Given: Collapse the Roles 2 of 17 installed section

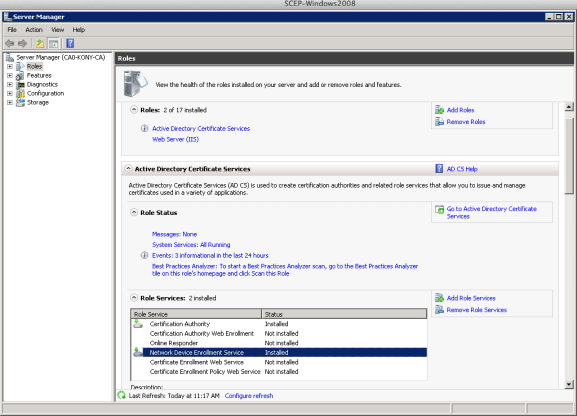Looking at the screenshot, I should 134,110.
